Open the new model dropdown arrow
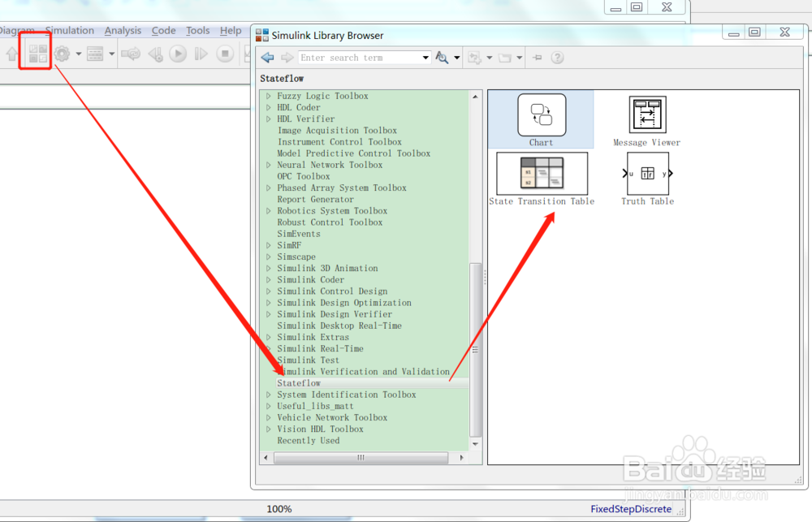812x522 pixels. tap(489, 58)
